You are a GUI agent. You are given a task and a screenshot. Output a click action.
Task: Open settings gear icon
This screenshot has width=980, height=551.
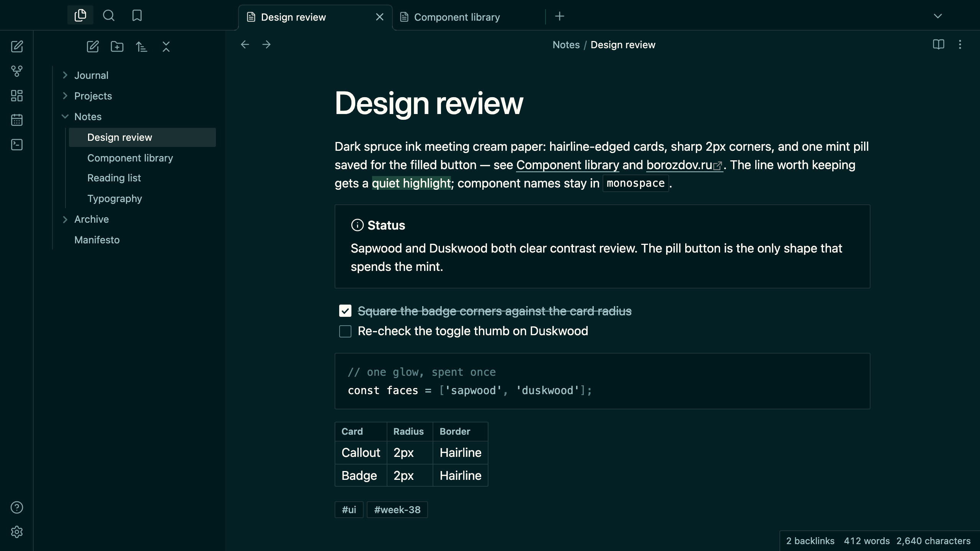click(x=17, y=532)
